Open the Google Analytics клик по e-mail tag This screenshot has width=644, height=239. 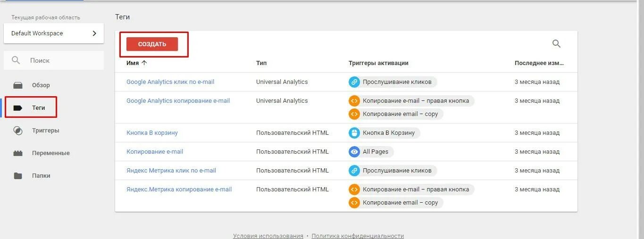coord(170,82)
